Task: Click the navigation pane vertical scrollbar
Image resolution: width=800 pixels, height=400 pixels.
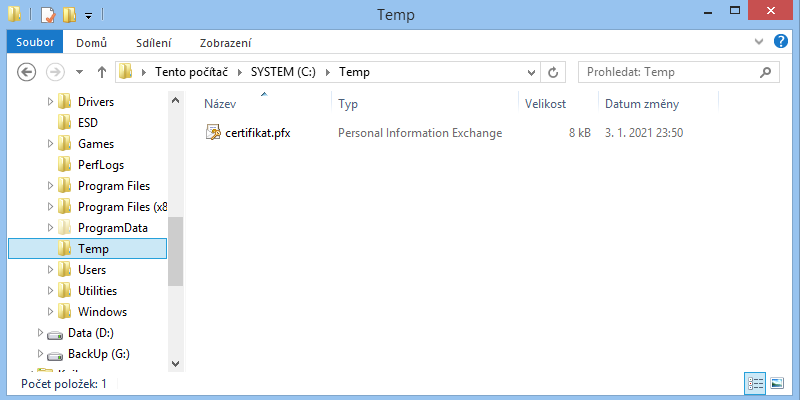Action: (175, 250)
